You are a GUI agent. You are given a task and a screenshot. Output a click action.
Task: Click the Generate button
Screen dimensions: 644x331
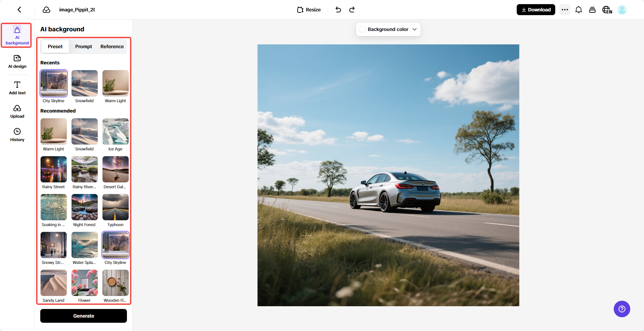click(x=84, y=316)
